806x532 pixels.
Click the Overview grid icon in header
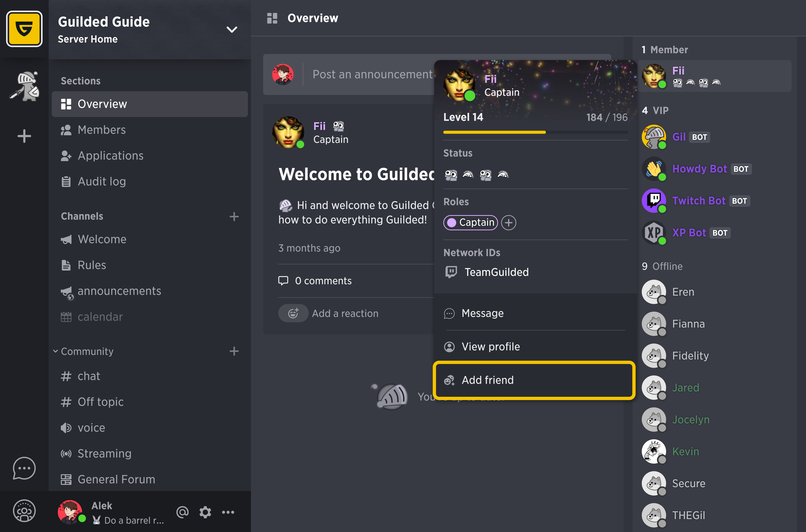(272, 18)
